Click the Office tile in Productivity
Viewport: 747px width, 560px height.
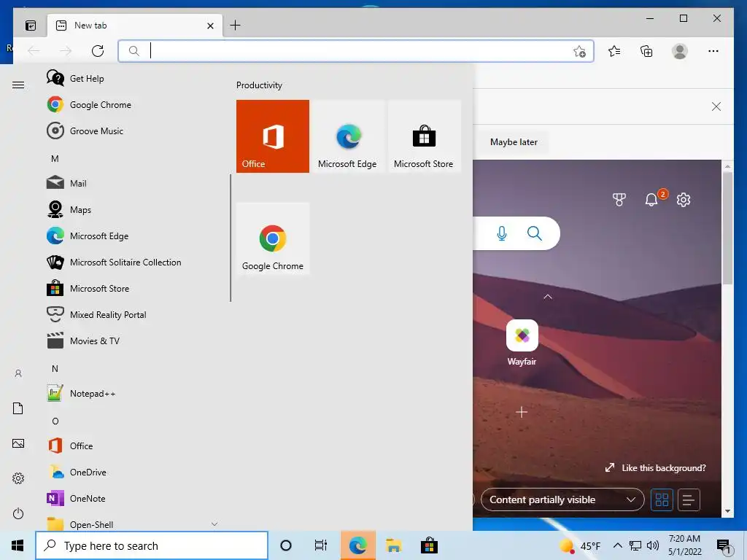tap(273, 136)
